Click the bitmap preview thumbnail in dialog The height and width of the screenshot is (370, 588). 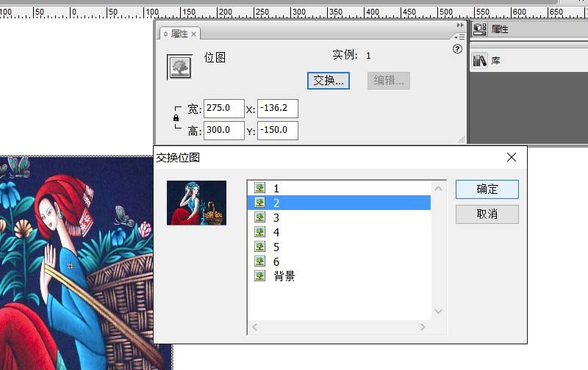(x=196, y=203)
